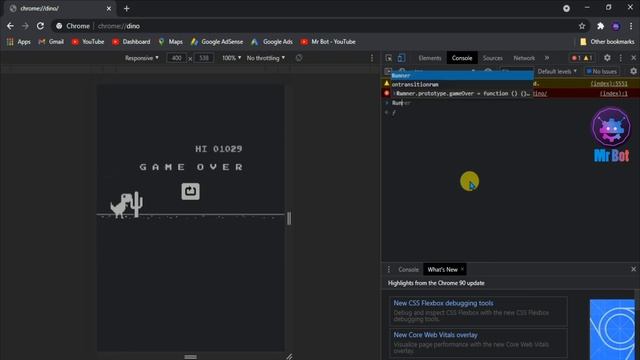Click the What's New video thumbnail
Image resolution: width=640 pixels, height=360 pixels.
tap(612, 330)
